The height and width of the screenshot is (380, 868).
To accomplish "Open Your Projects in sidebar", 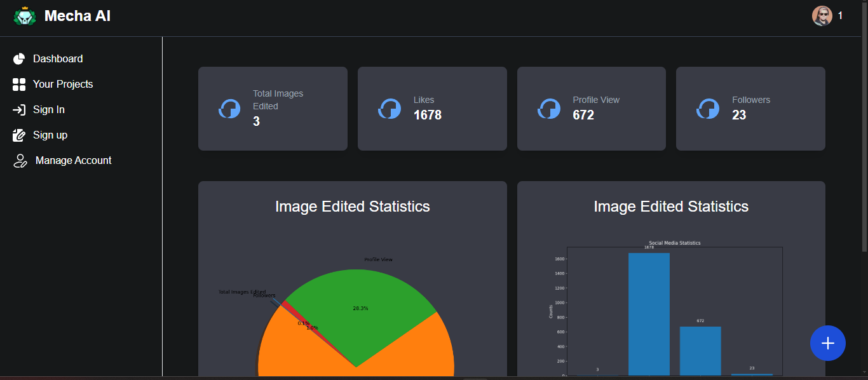I will click(x=63, y=84).
